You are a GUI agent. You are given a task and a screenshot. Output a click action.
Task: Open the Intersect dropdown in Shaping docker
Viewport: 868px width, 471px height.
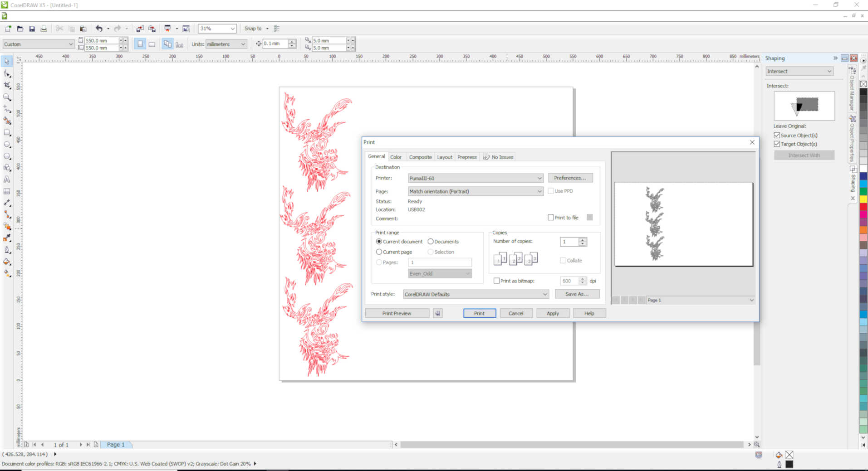[x=799, y=71]
